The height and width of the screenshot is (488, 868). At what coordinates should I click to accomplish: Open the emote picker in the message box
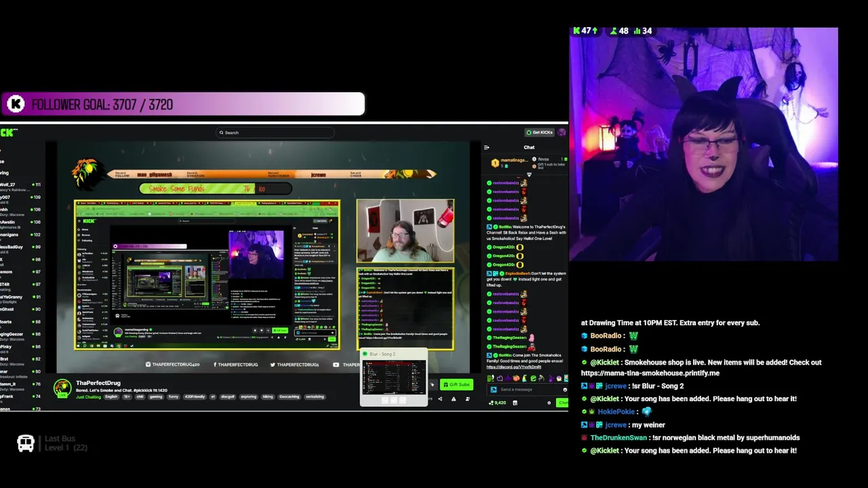click(565, 390)
